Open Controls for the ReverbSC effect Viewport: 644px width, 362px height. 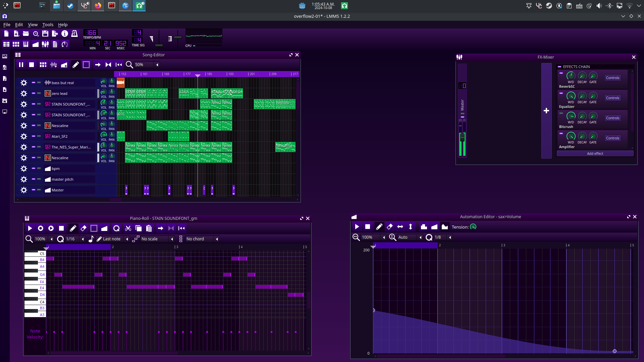(612, 78)
